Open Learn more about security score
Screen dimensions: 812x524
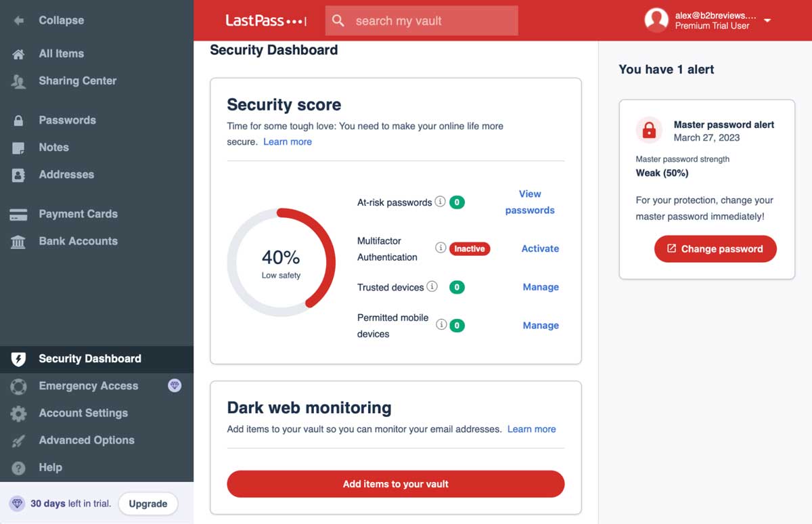tap(288, 141)
